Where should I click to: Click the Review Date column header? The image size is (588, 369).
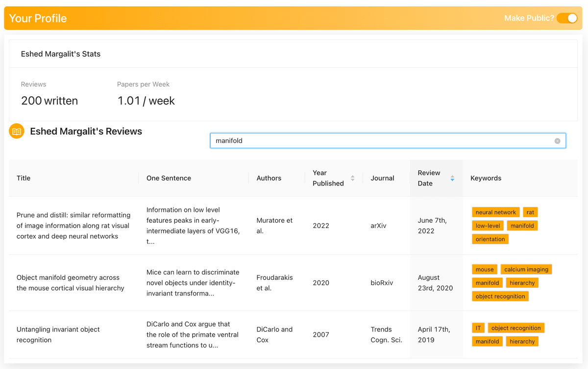(429, 178)
